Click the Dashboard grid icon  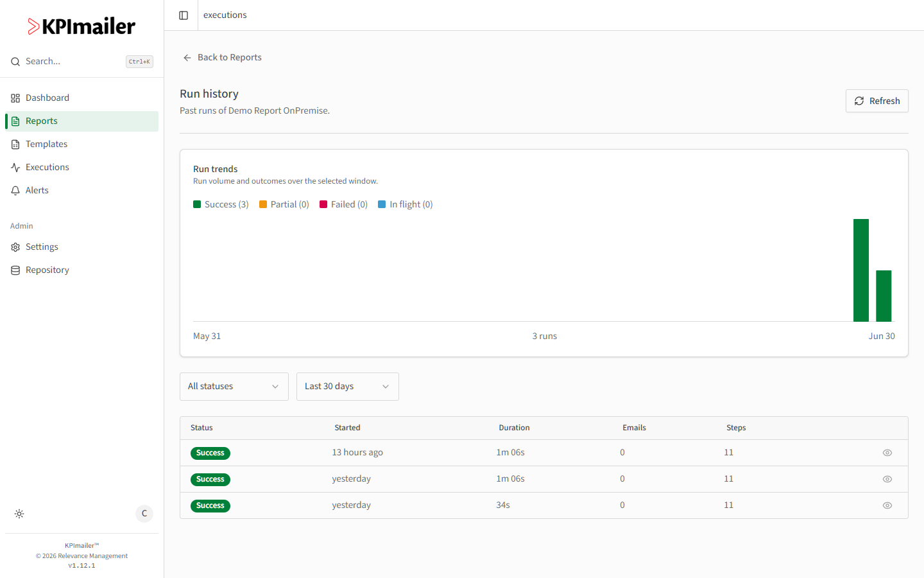pos(15,98)
